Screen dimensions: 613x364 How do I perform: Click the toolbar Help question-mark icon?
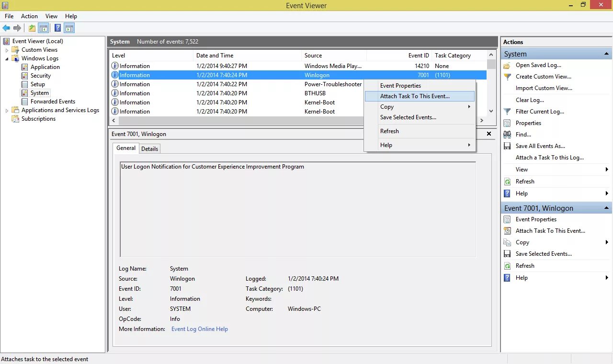57,28
